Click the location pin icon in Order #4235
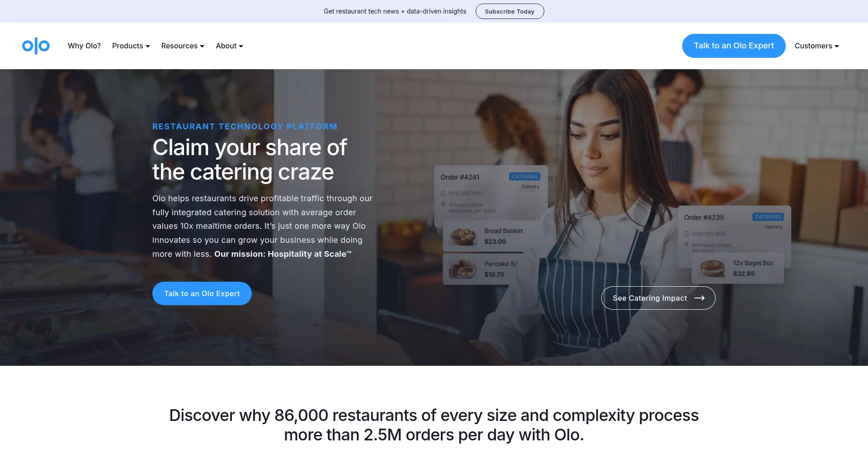The height and width of the screenshot is (449, 868). pos(686,245)
